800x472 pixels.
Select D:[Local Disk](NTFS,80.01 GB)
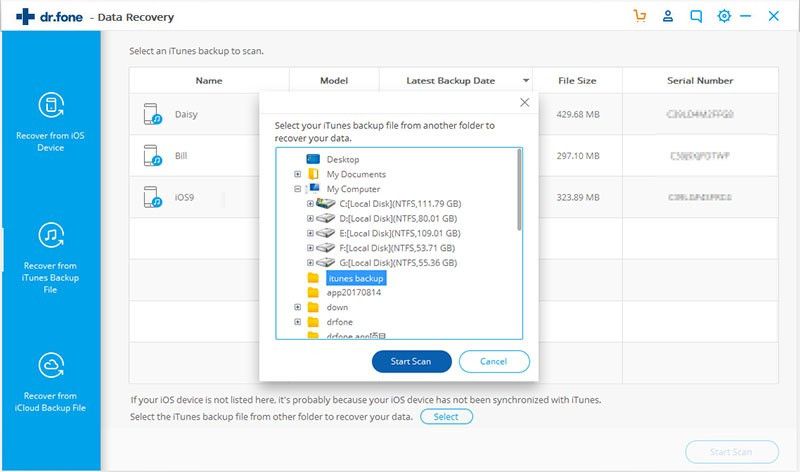point(398,218)
